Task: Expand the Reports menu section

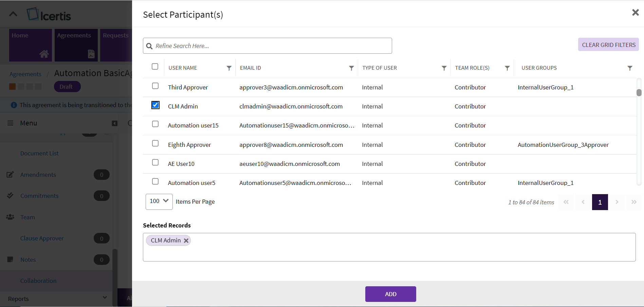Action: click(x=105, y=298)
